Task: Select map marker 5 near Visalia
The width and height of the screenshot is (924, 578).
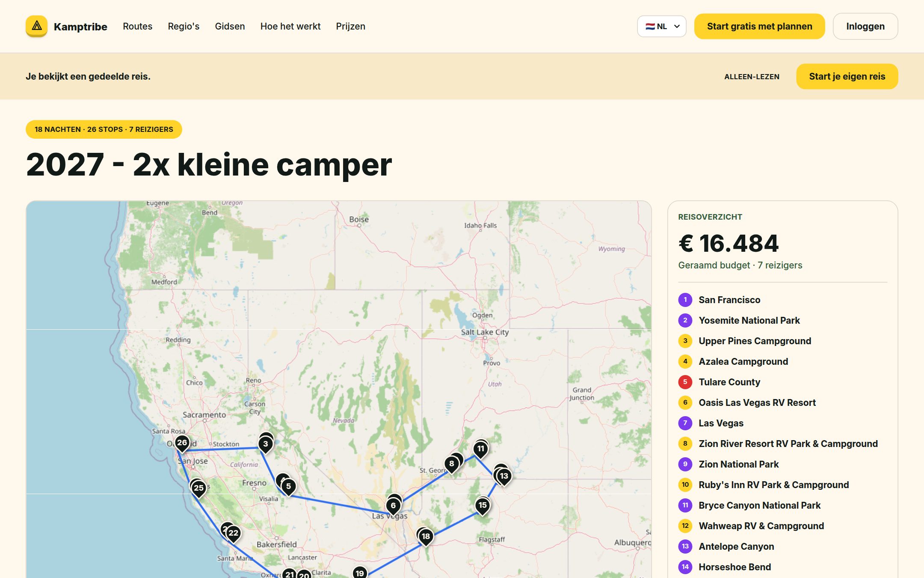Action: point(289,487)
